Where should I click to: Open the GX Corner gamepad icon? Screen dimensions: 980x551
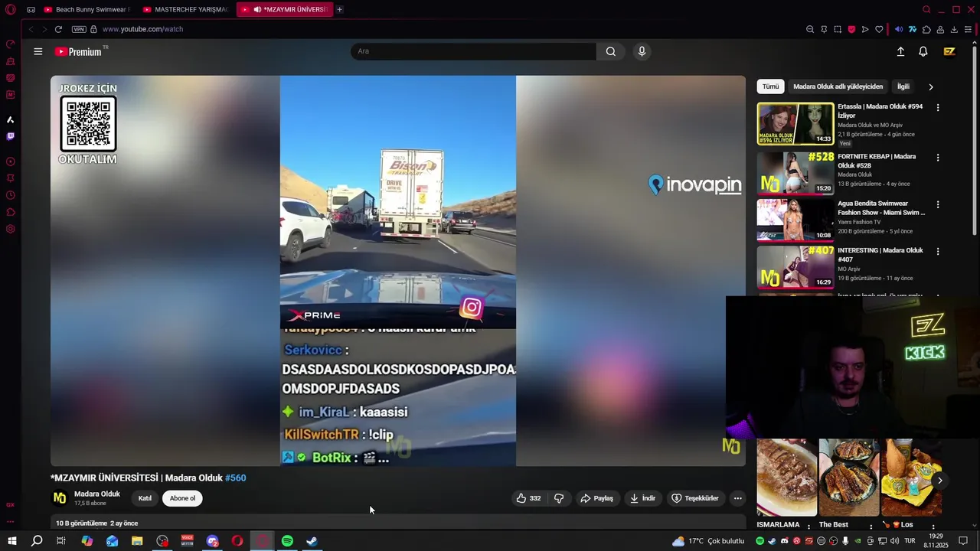(x=31, y=9)
